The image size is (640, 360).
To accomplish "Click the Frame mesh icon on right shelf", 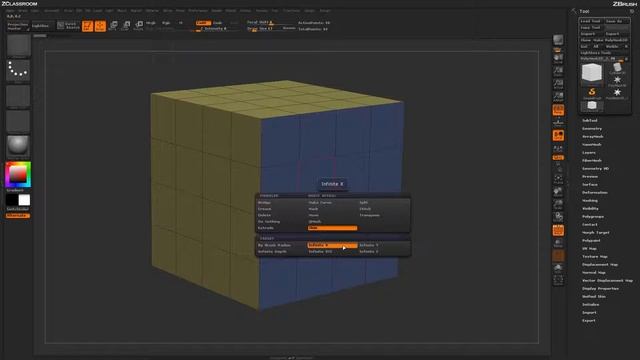I will click(558, 180).
